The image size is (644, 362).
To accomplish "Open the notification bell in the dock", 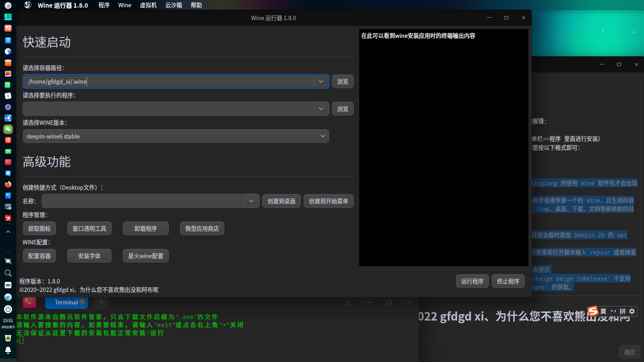I will [8, 350].
